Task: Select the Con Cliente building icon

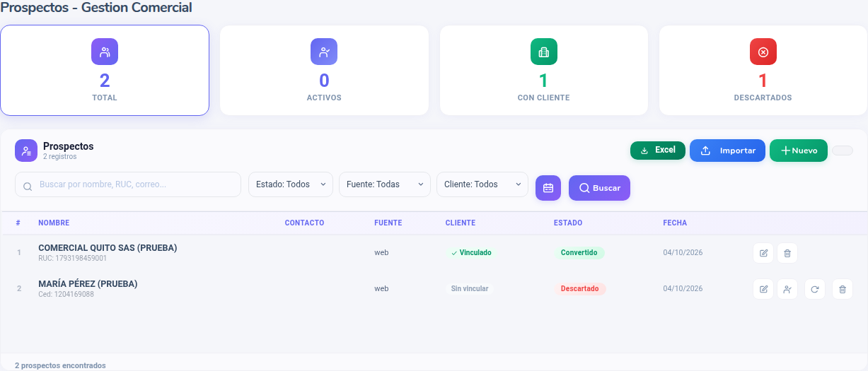Action: click(544, 52)
